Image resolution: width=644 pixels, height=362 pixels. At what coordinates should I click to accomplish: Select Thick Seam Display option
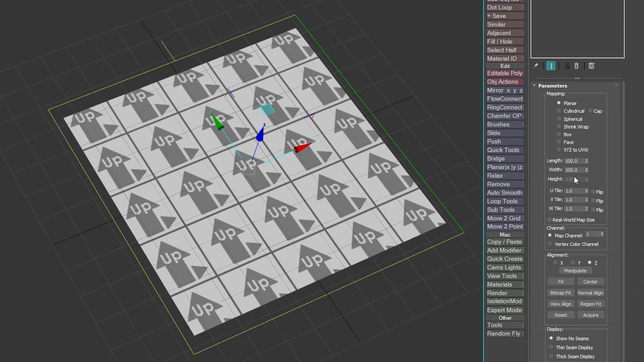(x=551, y=356)
